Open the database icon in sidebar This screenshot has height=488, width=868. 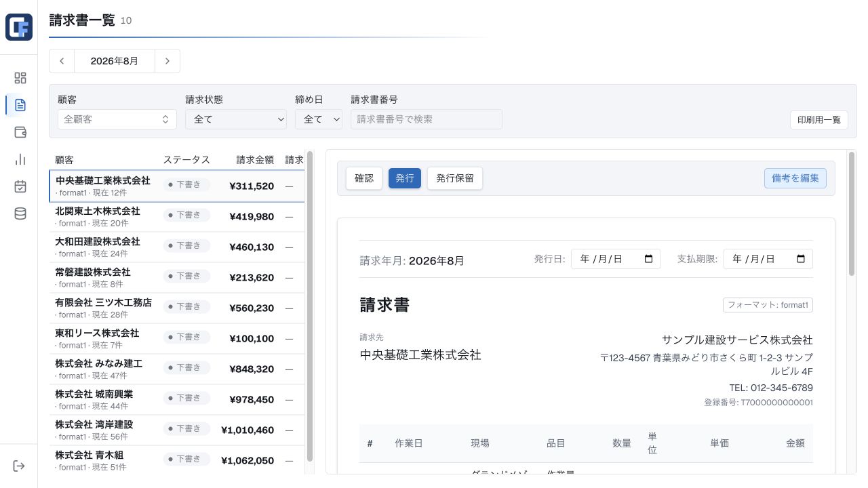click(x=20, y=213)
